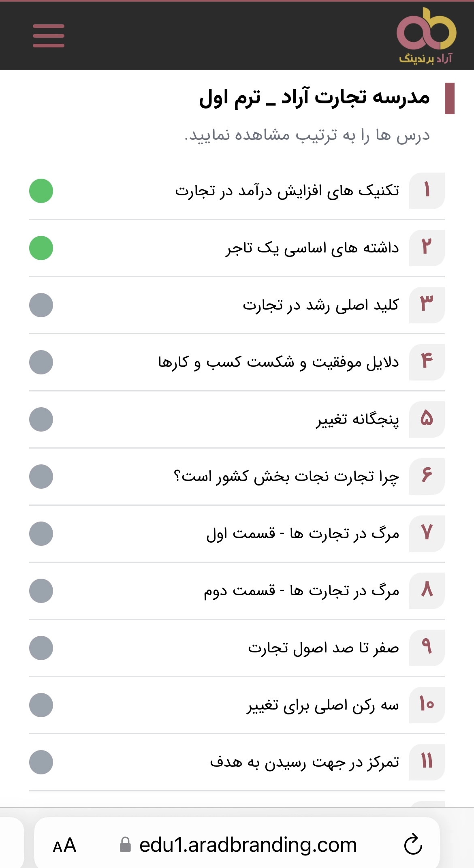Image resolution: width=474 pixels, height=868 pixels.
Task: Open lesson "چرا تجارت نجات بخش کشور است؟"
Action: [286, 477]
